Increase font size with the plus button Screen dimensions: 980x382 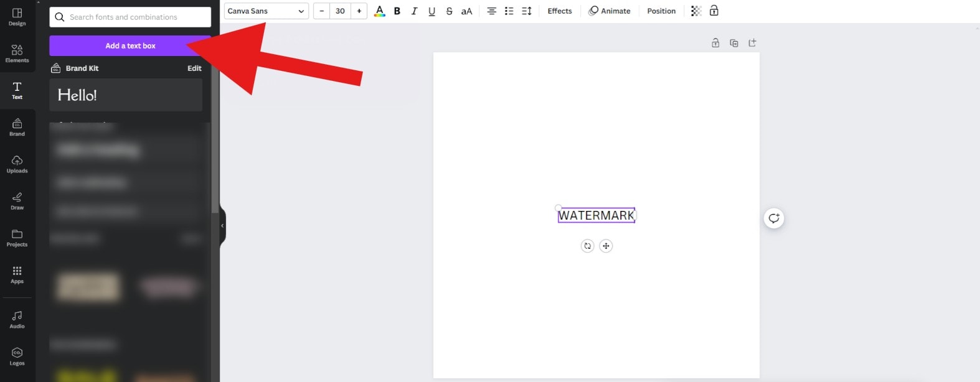pos(359,11)
